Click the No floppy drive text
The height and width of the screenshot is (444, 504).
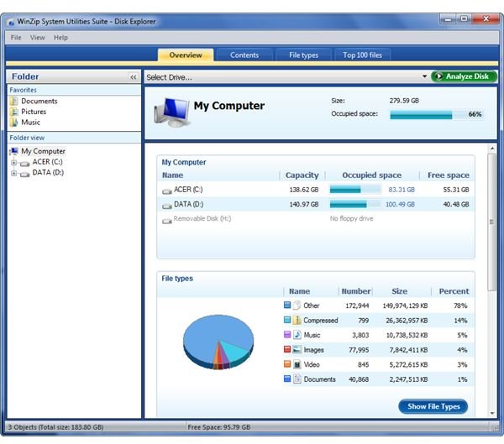click(x=351, y=219)
